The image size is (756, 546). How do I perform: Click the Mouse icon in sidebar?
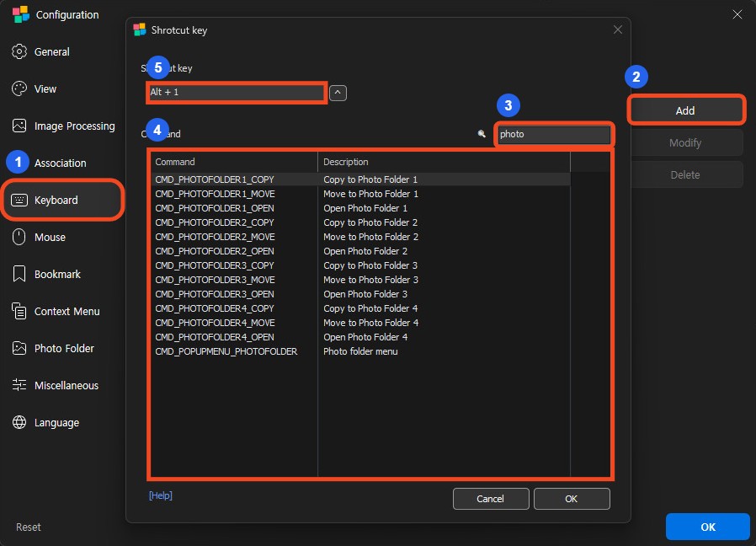[x=19, y=237]
